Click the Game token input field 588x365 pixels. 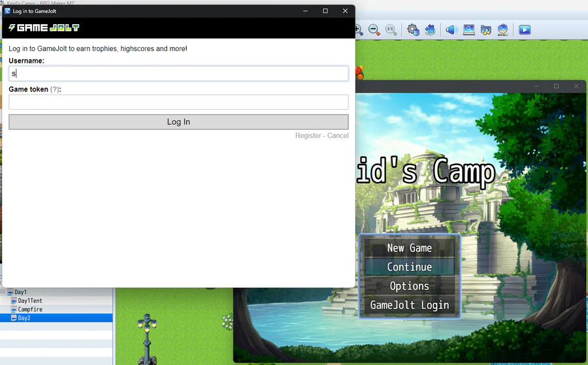tap(178, 102)
